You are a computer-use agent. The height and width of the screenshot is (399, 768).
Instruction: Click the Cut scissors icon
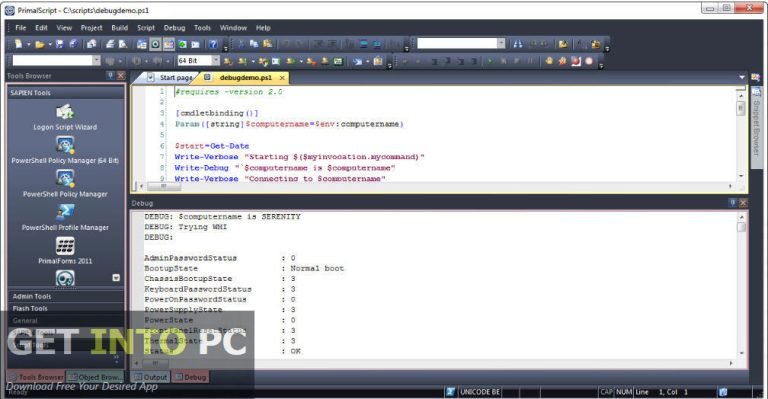[240, 44]
